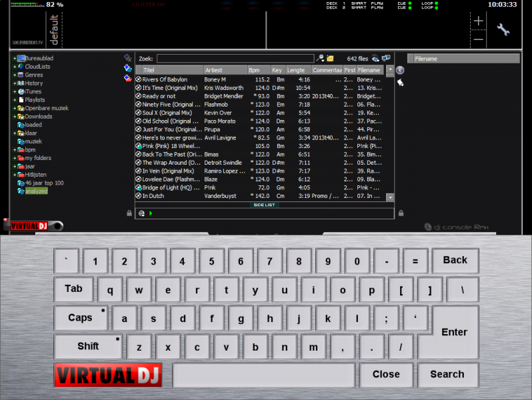532x400 pixels.
Task: Click the Enter key on the keyboard
Action: tap(455, 332)
